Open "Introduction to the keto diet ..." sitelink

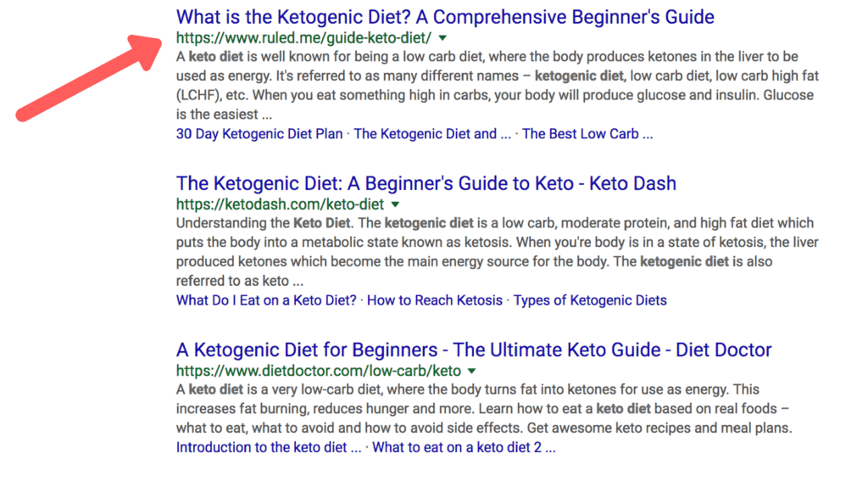269,447
